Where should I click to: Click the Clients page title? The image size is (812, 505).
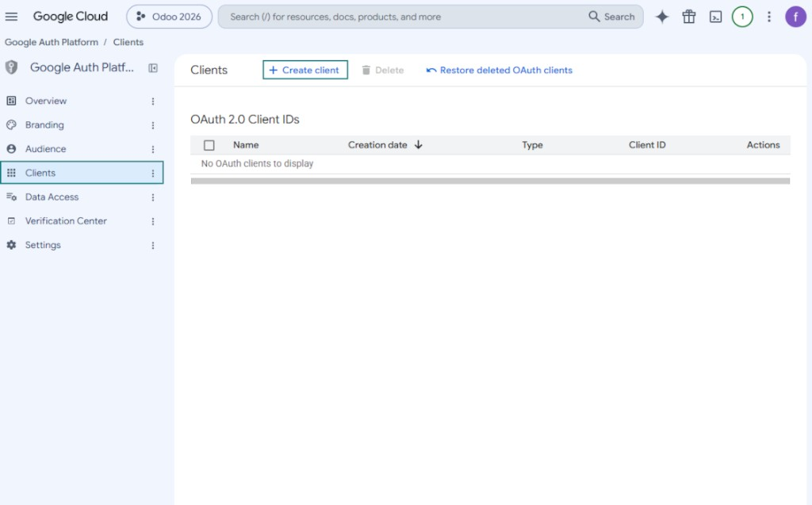pos(209,70)
